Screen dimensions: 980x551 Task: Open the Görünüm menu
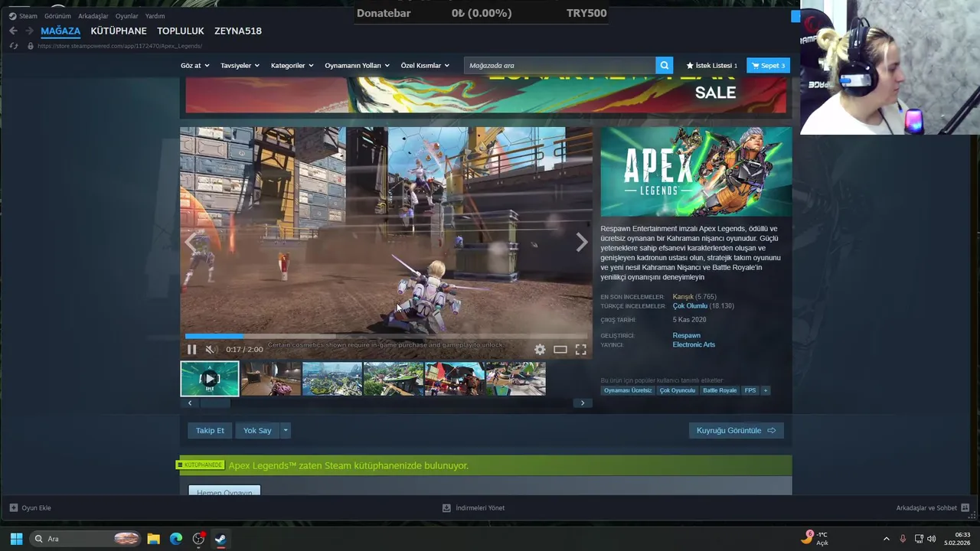point(57,15)
